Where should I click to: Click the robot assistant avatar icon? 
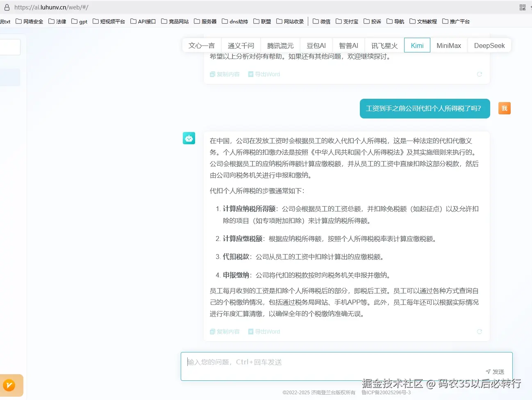click(x=189, y=138)
